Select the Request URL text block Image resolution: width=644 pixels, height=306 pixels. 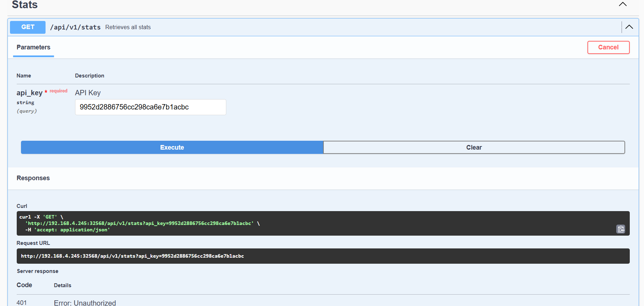(323, 256)
